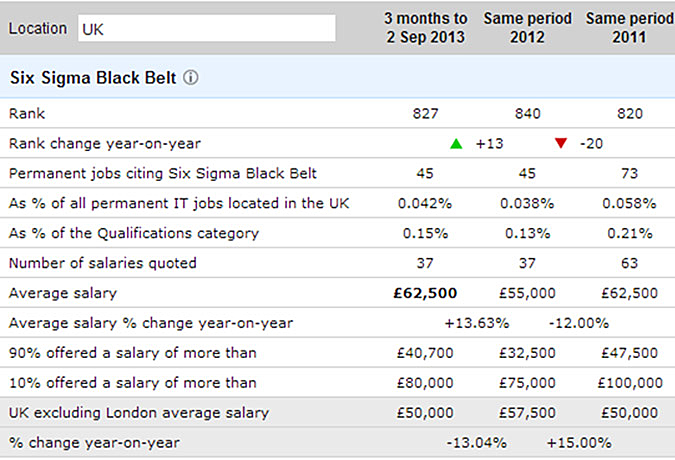The height and width of the screenshot is (460, 675).
Task: Click the rank value 827
Action: (425, 113)
